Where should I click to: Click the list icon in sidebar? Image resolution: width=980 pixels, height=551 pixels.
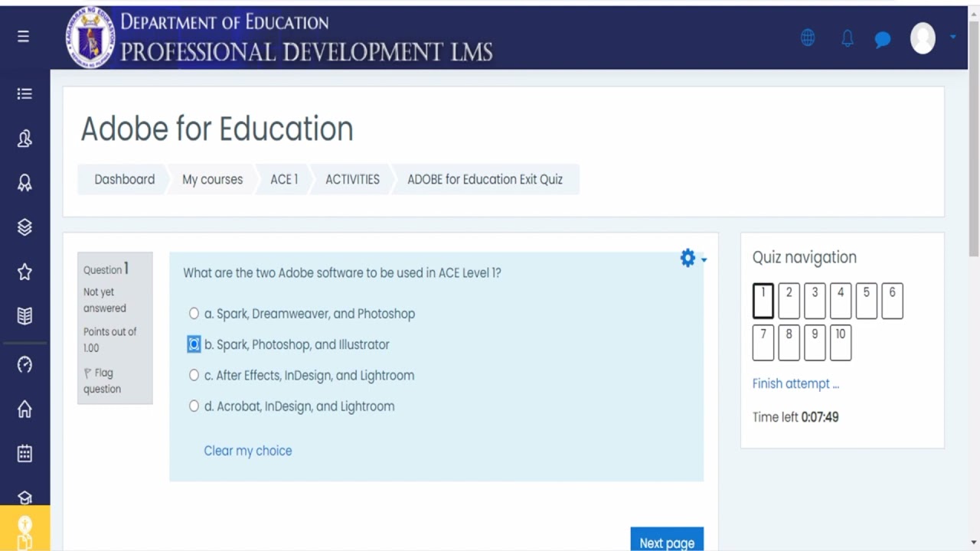point(24,93)
